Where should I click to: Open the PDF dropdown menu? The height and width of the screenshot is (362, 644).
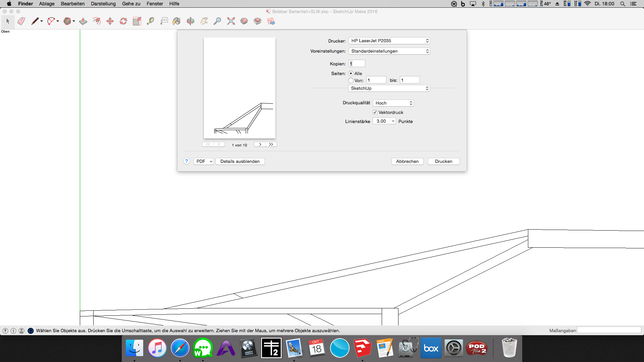coord(204,161)
